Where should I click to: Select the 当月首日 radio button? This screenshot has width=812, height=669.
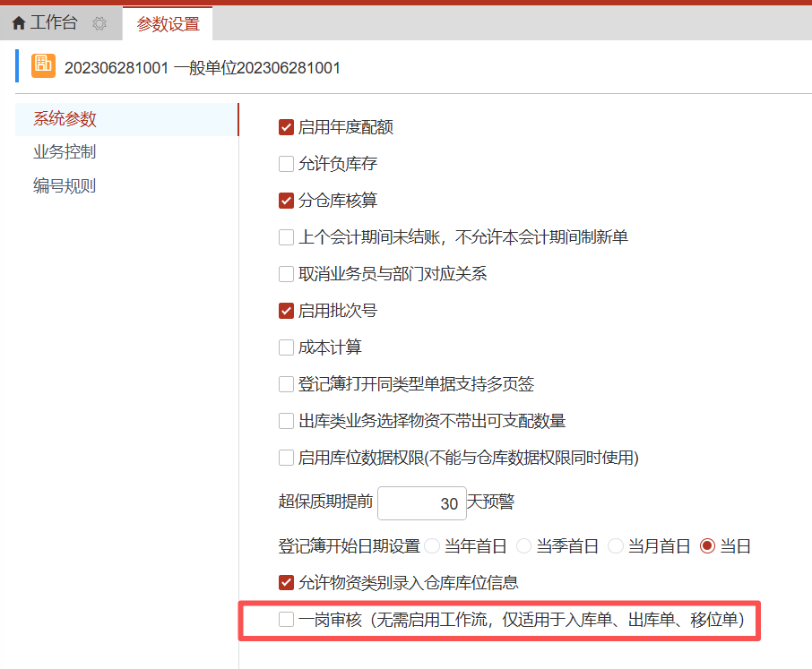point(615,546)
